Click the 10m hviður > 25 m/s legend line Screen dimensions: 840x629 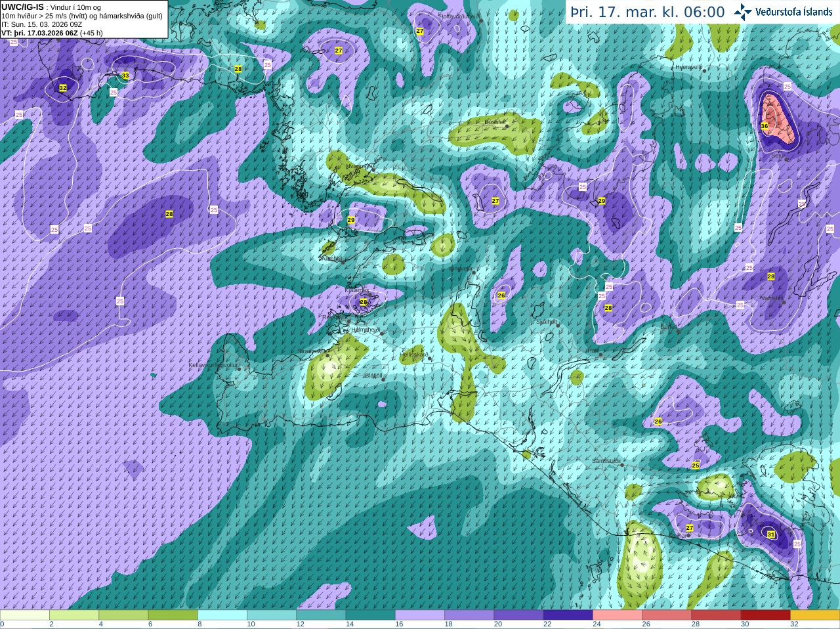click(x=82, y=16)
